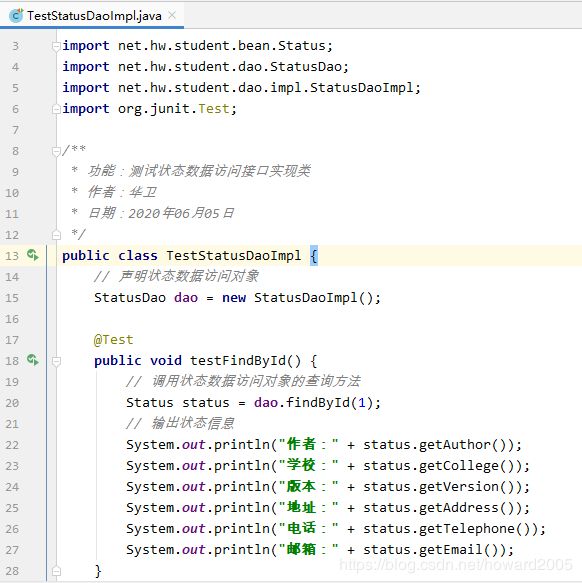
Task: Close the TestStatusDaoImpl.java tab
Action: click(x=172, y=15)
